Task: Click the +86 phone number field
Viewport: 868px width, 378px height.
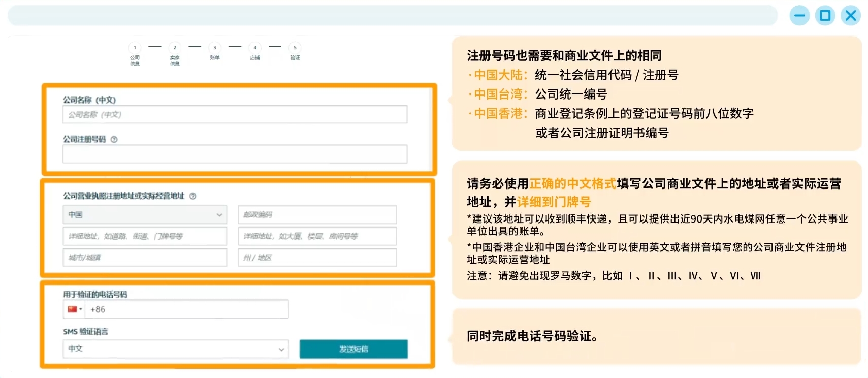Action: 187,309
